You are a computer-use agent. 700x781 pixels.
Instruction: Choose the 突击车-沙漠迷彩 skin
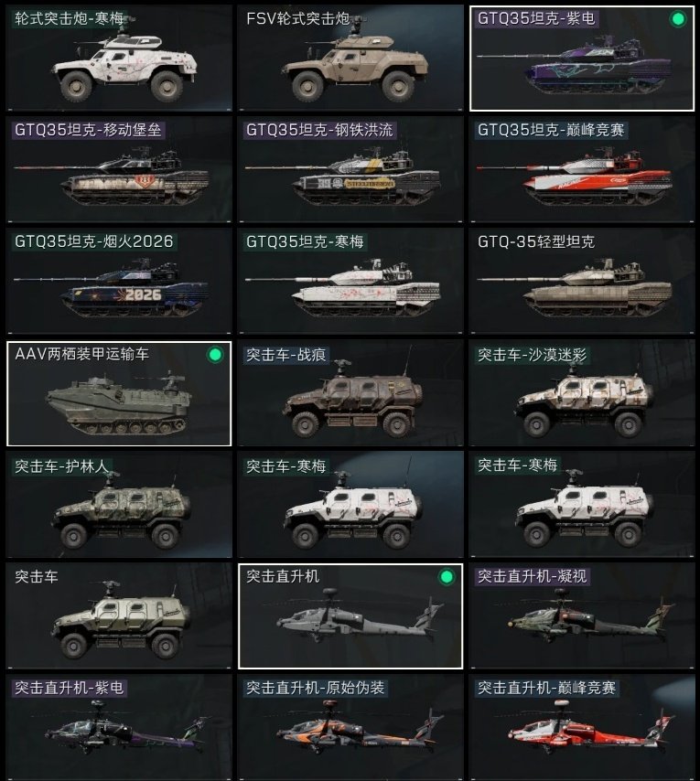(x=582, y=393)
